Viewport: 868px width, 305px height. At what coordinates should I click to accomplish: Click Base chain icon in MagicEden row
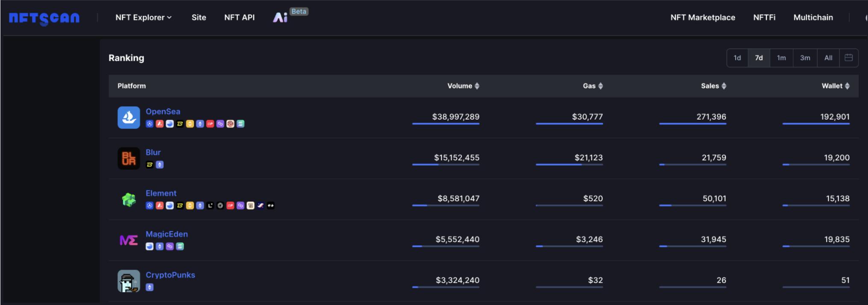click(x=150, y=246)
